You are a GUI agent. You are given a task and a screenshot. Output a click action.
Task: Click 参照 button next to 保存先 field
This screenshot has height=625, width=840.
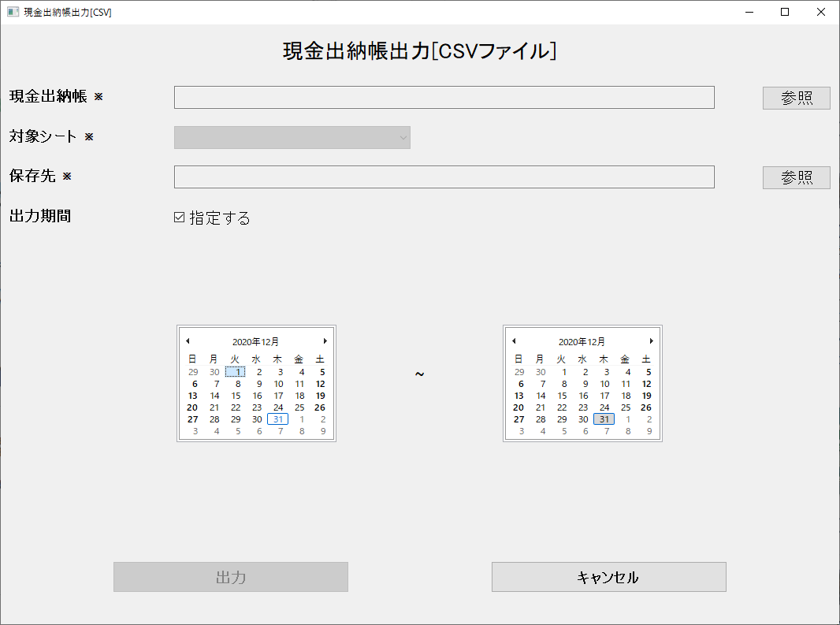coord(796,177)
